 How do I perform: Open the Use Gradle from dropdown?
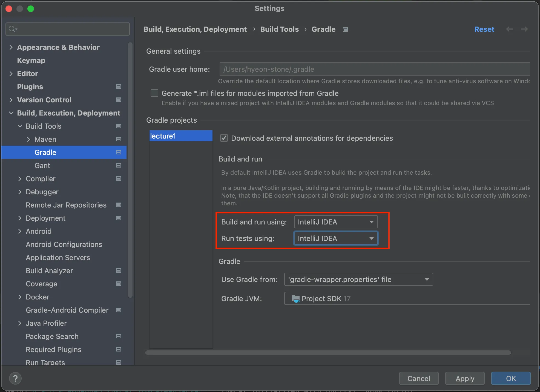pos(358,279)
